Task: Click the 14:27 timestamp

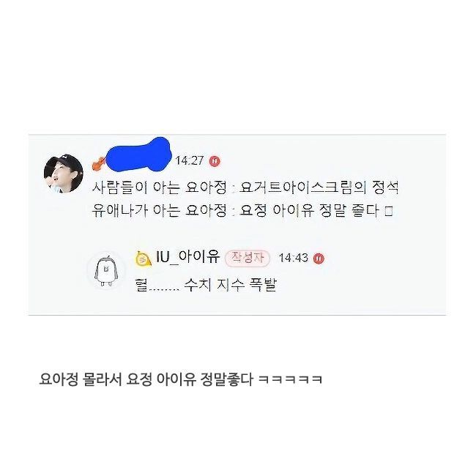Action: pos(189,160)
